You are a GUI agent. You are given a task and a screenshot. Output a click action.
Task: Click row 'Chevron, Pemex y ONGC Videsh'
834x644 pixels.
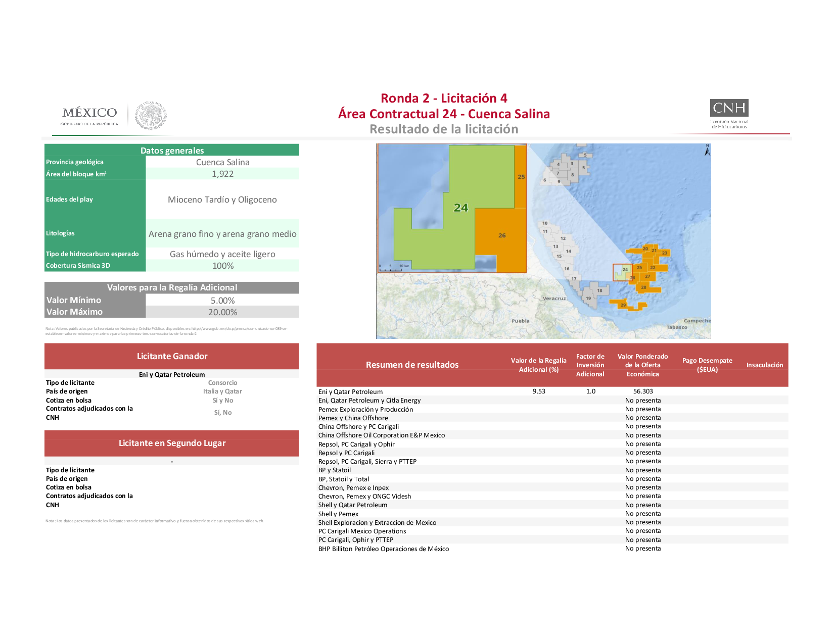point(552,496)
